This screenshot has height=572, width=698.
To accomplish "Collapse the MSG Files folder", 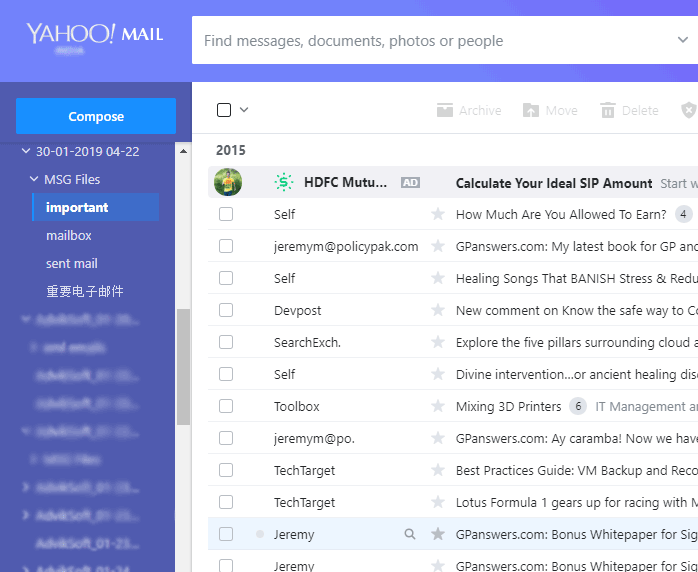I will [x=34, y=180].
